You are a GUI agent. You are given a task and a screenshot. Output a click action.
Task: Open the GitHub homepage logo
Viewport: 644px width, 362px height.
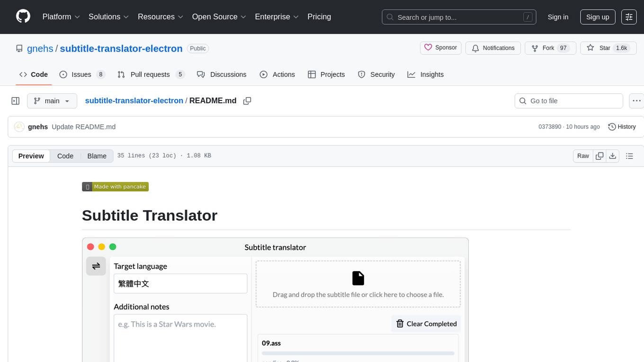[x=23, y=17]
